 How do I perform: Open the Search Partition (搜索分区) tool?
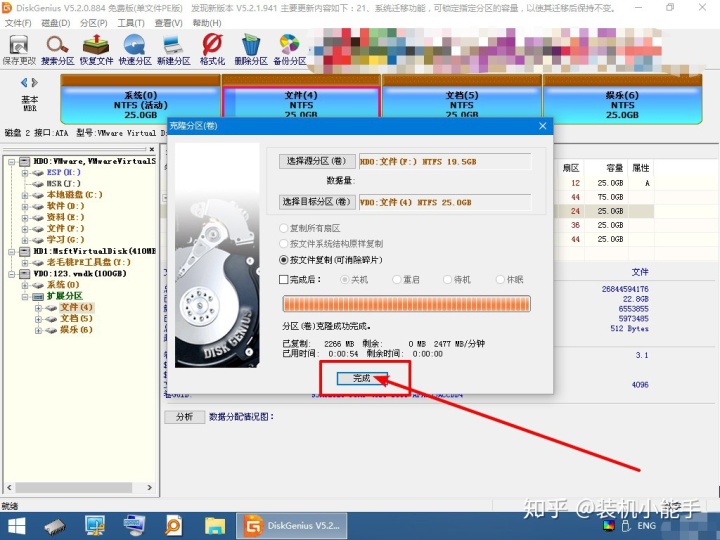[57, 50]
